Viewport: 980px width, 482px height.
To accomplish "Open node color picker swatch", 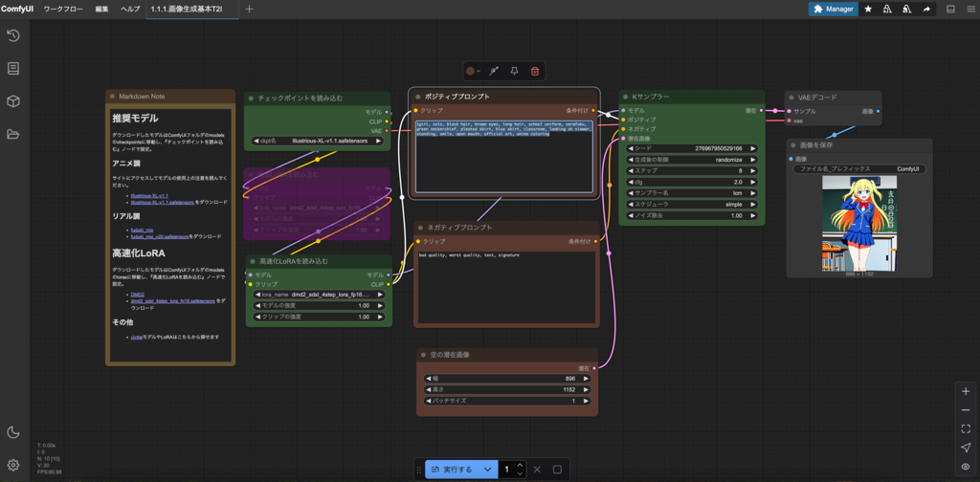I will coord(473,71).
